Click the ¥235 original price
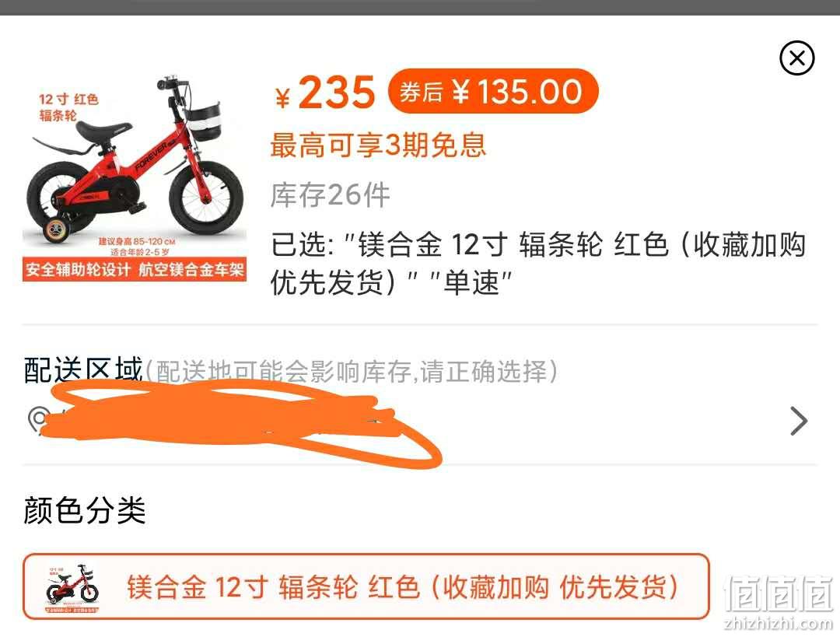 325,93
